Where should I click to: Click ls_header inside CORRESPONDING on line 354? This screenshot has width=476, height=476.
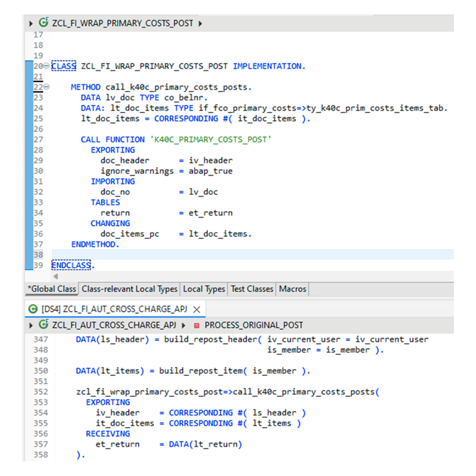click(x=275, y=413)
